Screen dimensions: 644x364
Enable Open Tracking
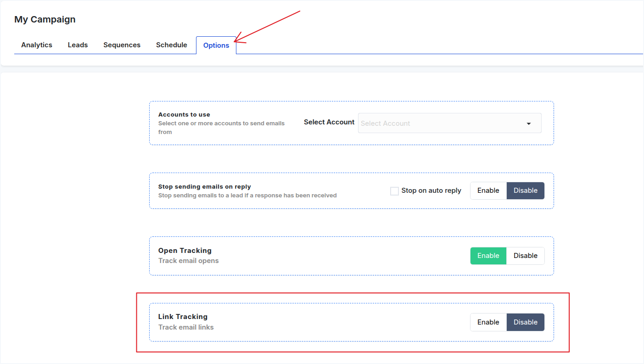tap(488, 256)
